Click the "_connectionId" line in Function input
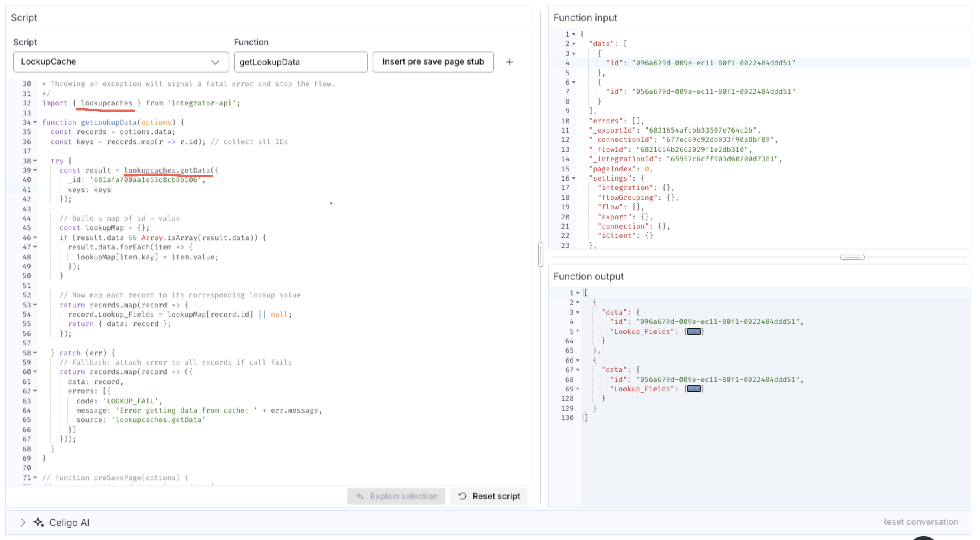Image resolution: width=980 pixels, height=540 pixels. 684,140
